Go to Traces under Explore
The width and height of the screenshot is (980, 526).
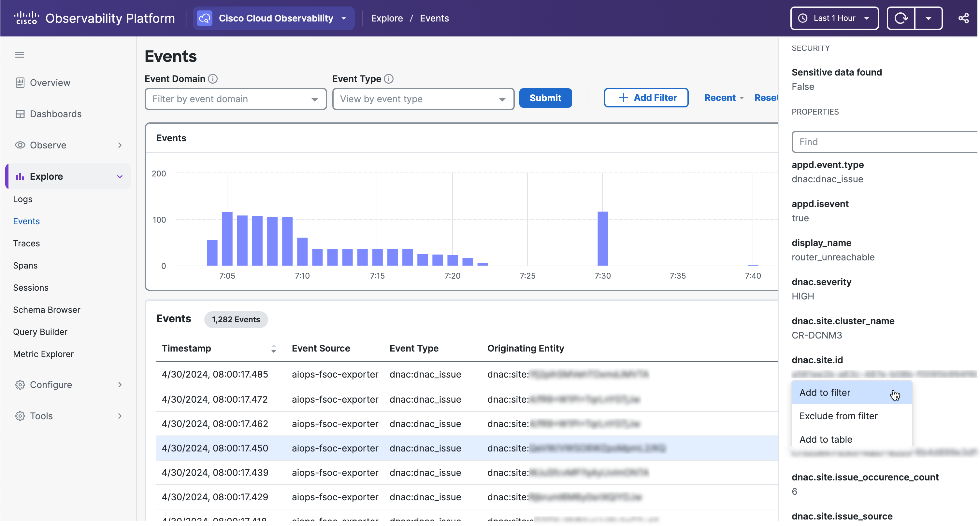pos(26,243)
